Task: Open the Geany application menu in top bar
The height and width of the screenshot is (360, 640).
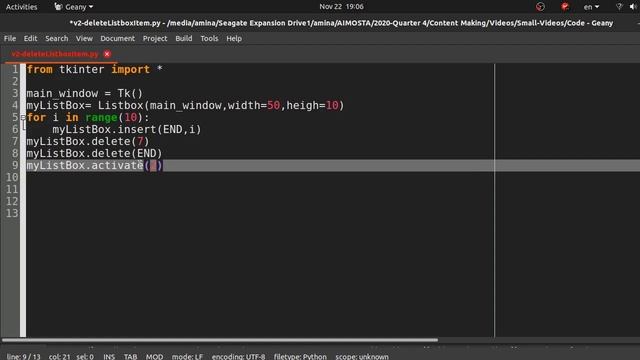Action: click(74, 7)
